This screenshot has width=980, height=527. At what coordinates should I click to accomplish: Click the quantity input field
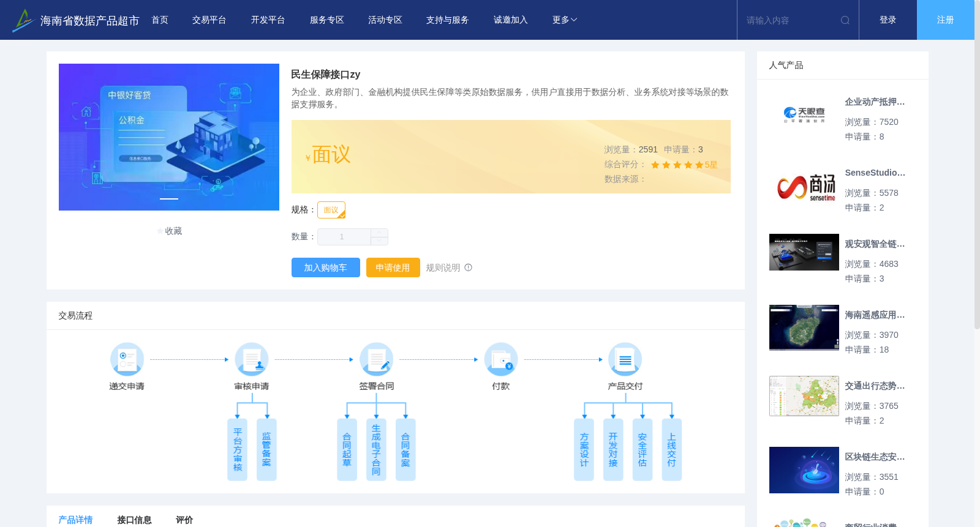point(344,237)
